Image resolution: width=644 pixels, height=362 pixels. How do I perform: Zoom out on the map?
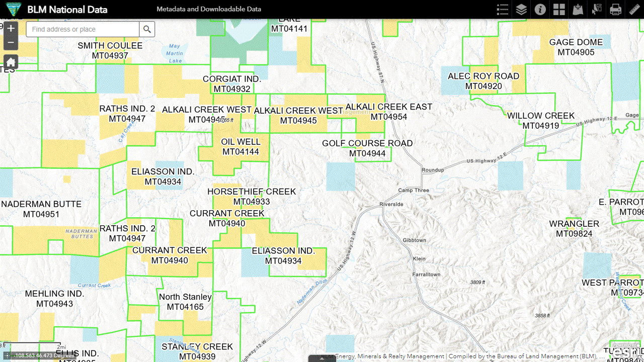[11, 43]
